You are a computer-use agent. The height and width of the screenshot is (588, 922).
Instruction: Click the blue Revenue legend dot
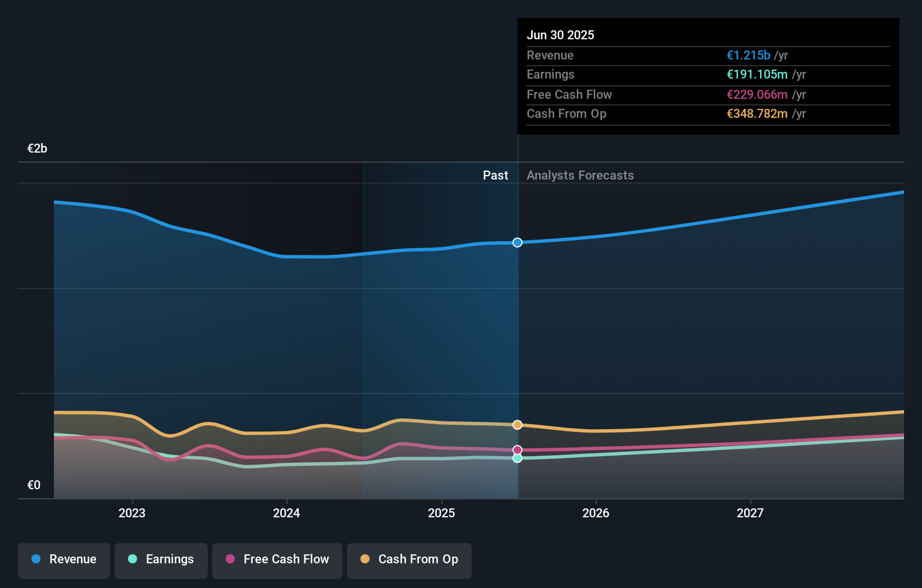pos(36,559)
